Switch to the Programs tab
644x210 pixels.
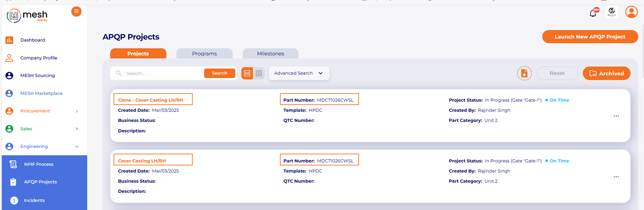tap(204, 54)
